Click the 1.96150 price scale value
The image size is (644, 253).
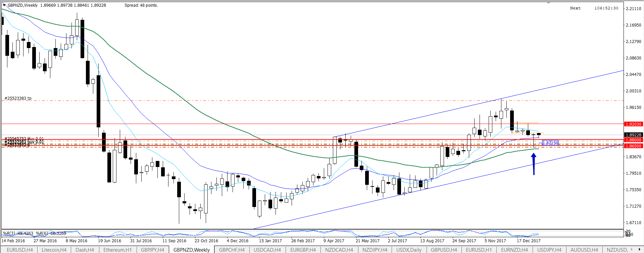tap(634, 108)
